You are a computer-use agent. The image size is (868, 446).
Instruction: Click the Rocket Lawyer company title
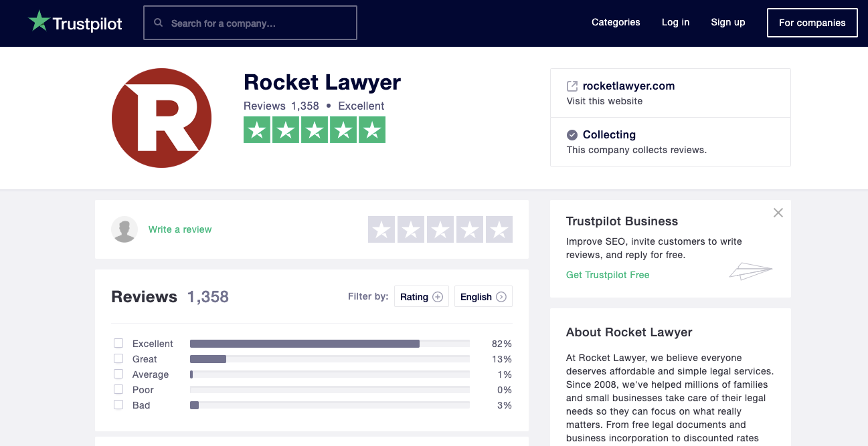pos(322,82)
